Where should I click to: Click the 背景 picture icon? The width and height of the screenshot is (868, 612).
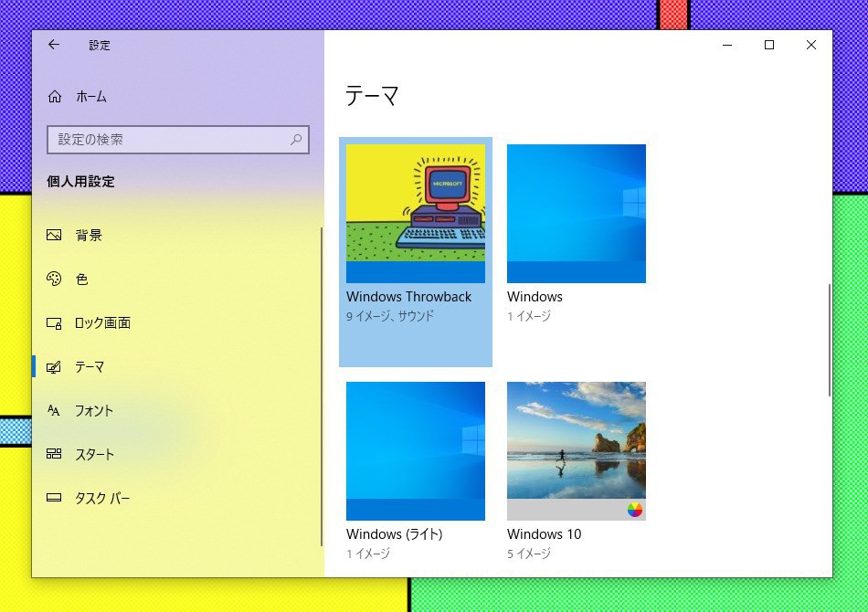pyautogui.click(x=54, y=235)
